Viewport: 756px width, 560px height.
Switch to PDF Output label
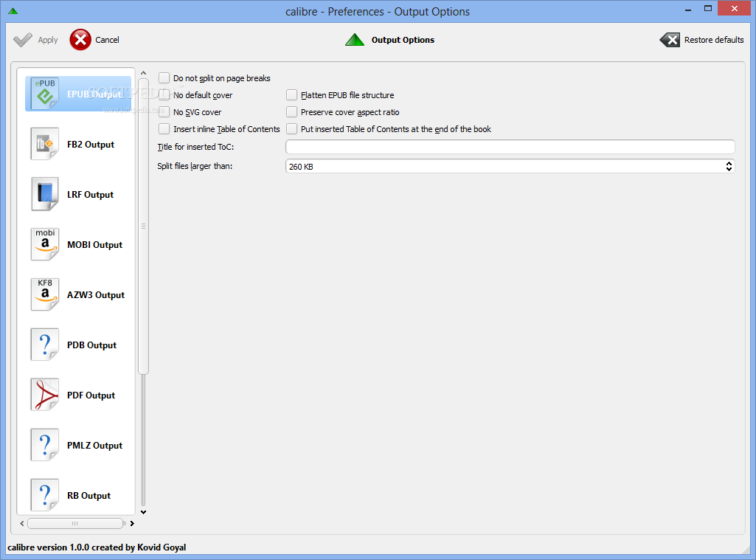[91, 395]
